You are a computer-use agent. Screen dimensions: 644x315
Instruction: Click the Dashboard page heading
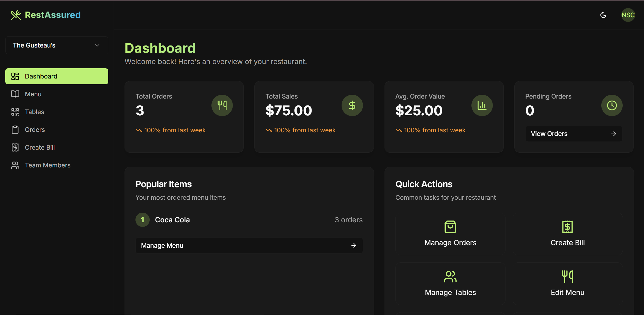click(160, 48)
